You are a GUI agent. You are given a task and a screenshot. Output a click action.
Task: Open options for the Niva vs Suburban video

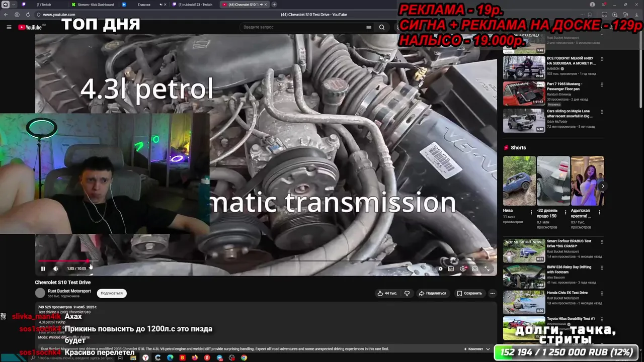click(602, 59)
